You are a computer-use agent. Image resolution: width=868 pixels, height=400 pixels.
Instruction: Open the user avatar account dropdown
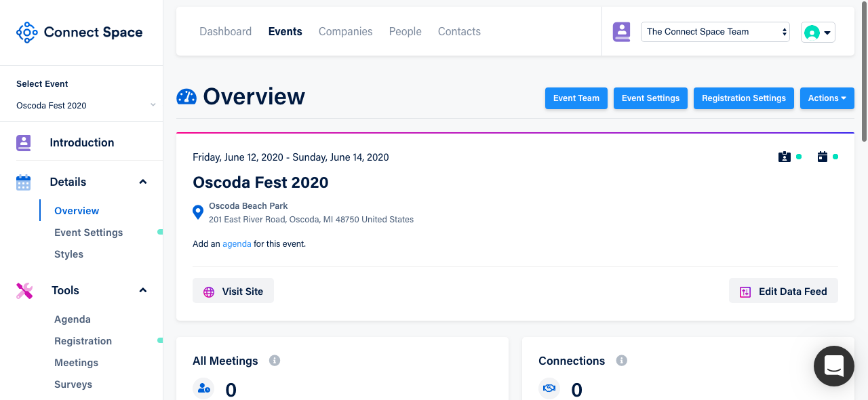[818, 32]
